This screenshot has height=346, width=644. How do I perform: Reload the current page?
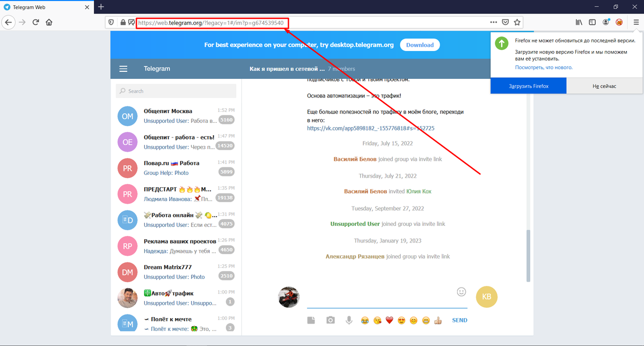point(36,23)
